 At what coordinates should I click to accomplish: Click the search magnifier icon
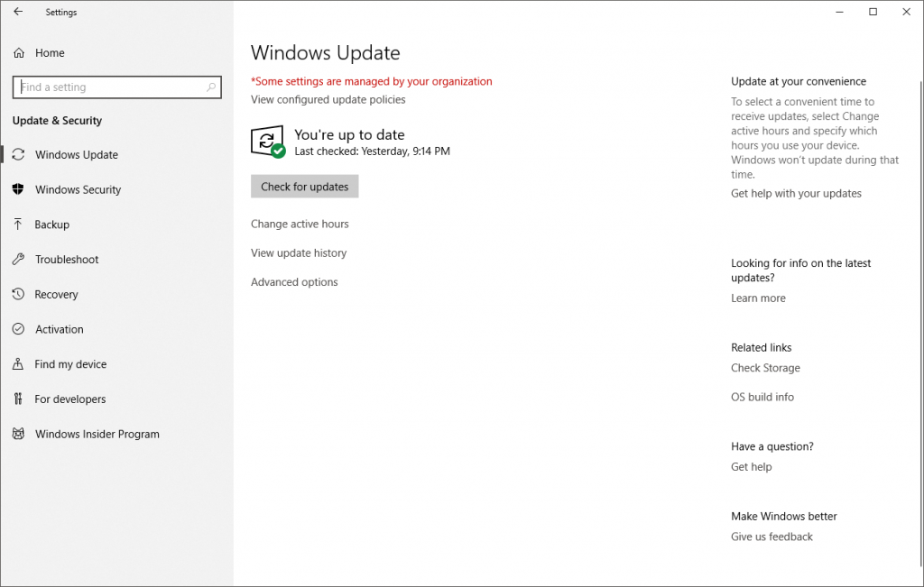click(211, 87)
